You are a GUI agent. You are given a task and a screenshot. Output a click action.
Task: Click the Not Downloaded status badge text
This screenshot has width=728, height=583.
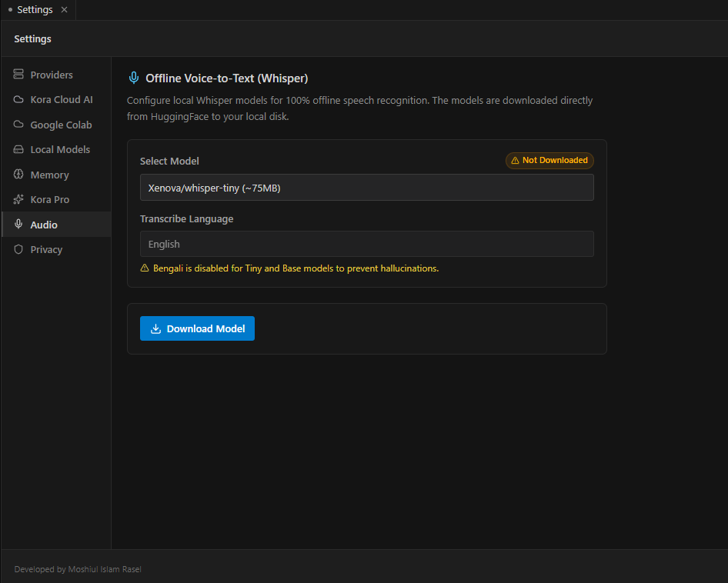(555, 160)
